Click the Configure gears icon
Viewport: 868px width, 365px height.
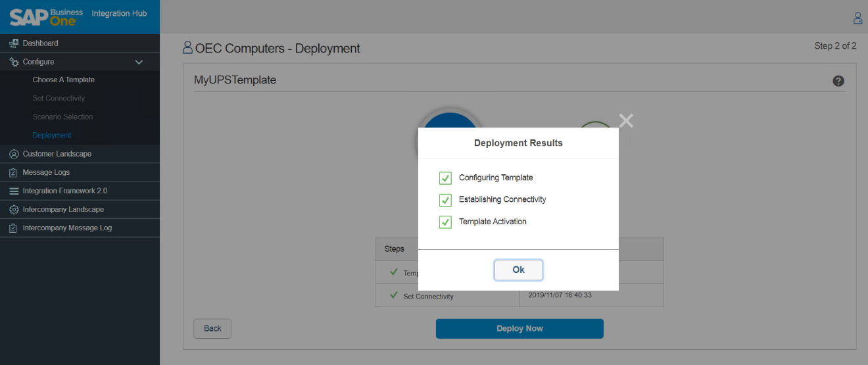(14, 62)
